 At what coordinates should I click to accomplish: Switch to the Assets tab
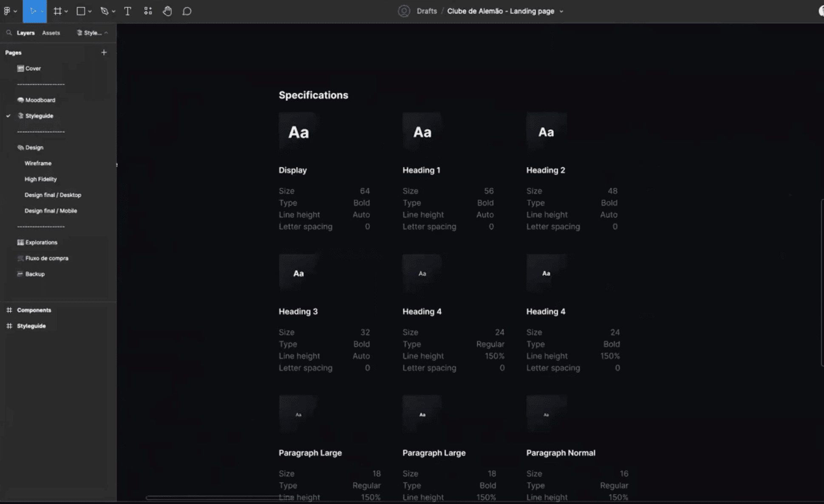pos(51,33)
